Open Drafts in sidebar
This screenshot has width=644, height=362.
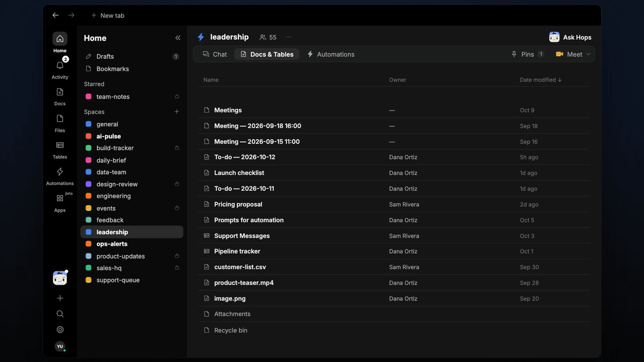coord(132,56)
